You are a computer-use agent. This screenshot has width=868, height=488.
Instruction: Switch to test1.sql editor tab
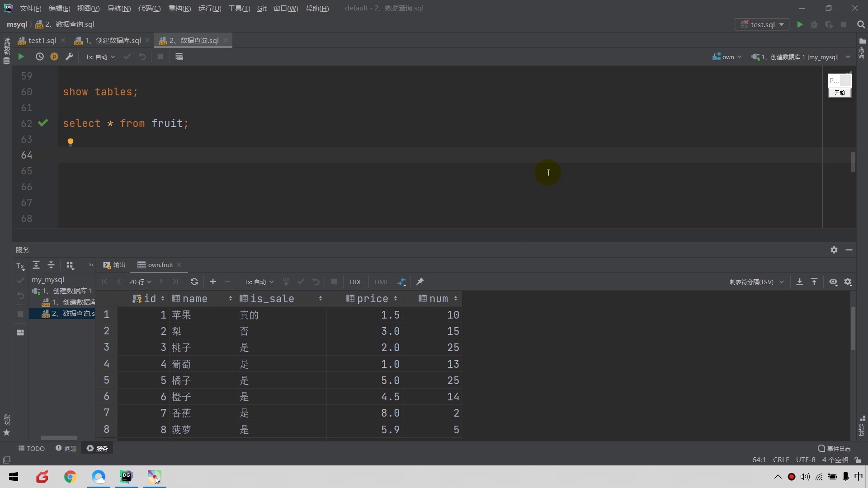[x=42, y=41]
